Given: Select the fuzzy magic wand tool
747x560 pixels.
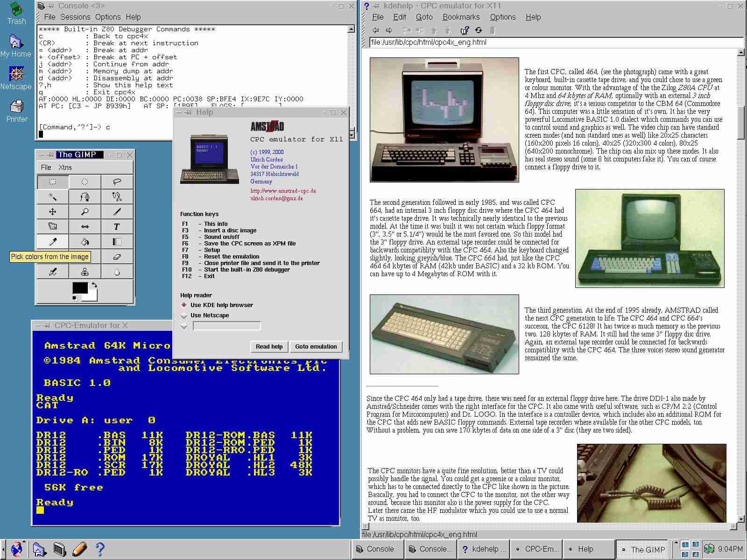Looking at the screenshot, I should tap(53, 196).
